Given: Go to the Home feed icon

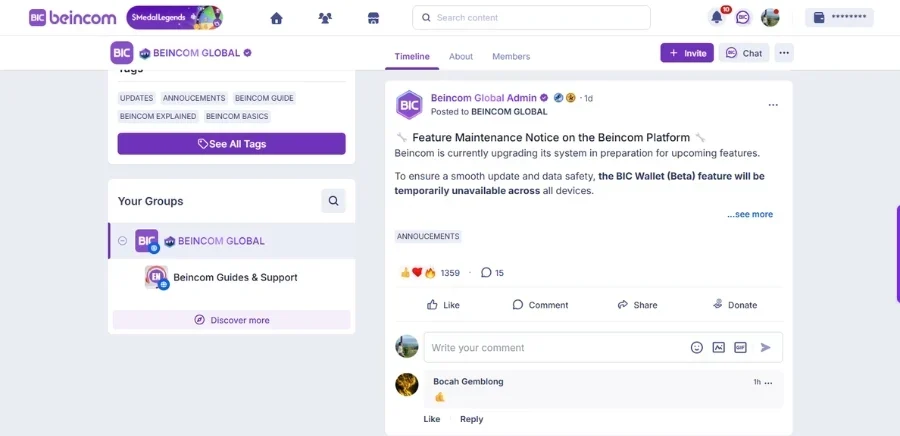Looking at the screenshot, I should point(277,18).
